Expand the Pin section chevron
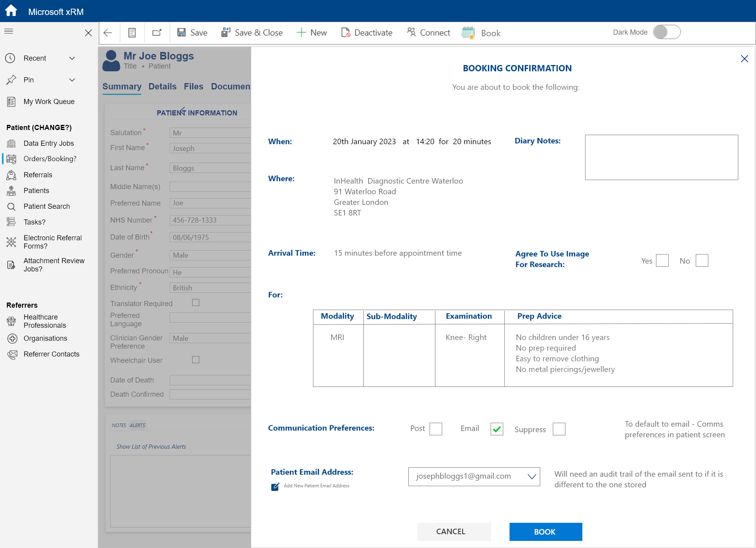 pos(72,80)
